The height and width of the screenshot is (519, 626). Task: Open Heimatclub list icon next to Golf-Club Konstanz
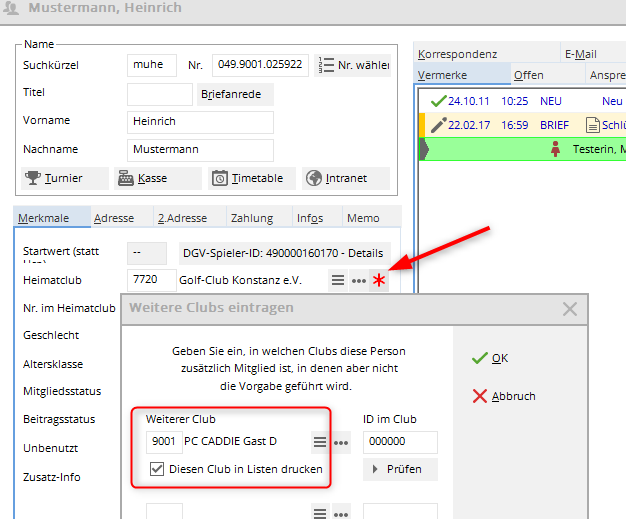coord(338,280)
